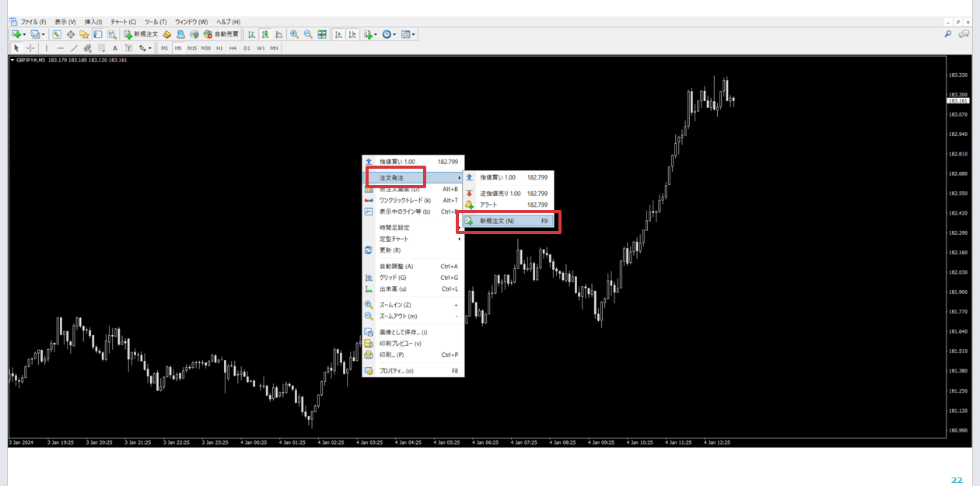
Task: Click the tile windows grid icon
Action: tap(322, 34)
